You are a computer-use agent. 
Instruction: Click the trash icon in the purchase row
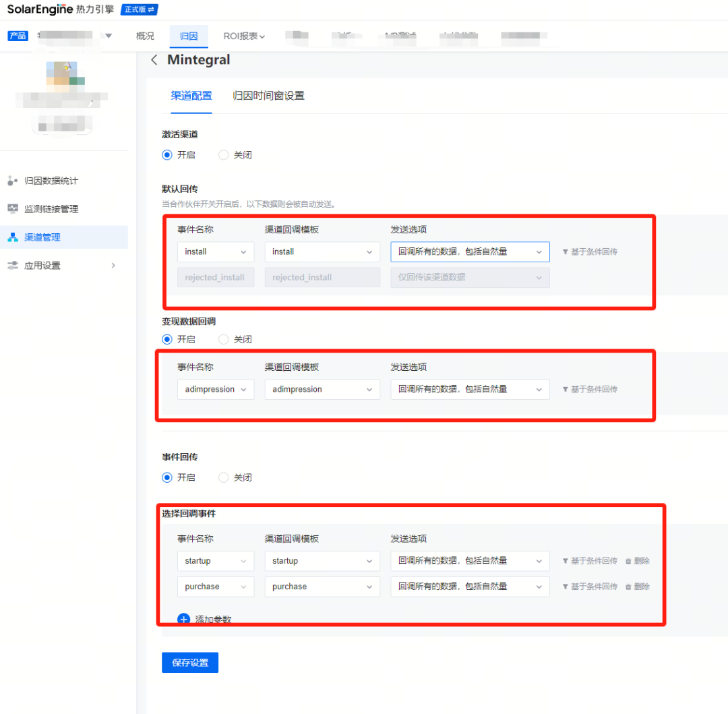(628, 587)
